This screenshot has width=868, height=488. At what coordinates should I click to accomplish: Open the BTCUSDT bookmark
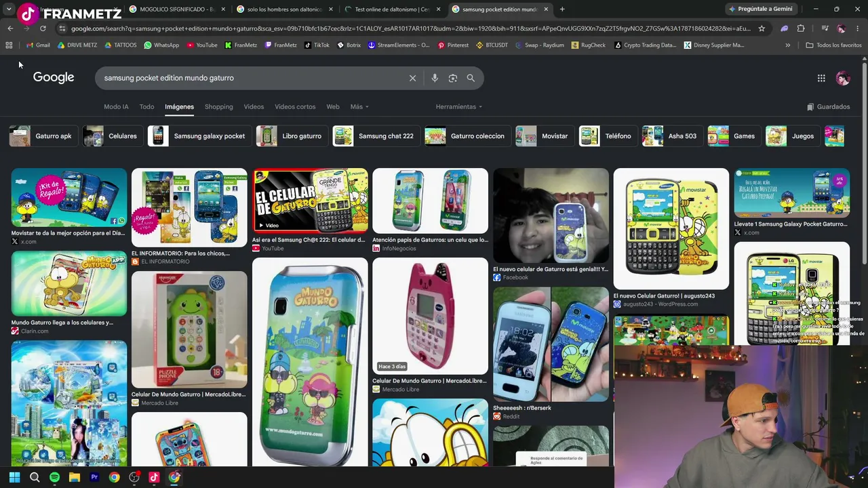[x=492, y=45]
